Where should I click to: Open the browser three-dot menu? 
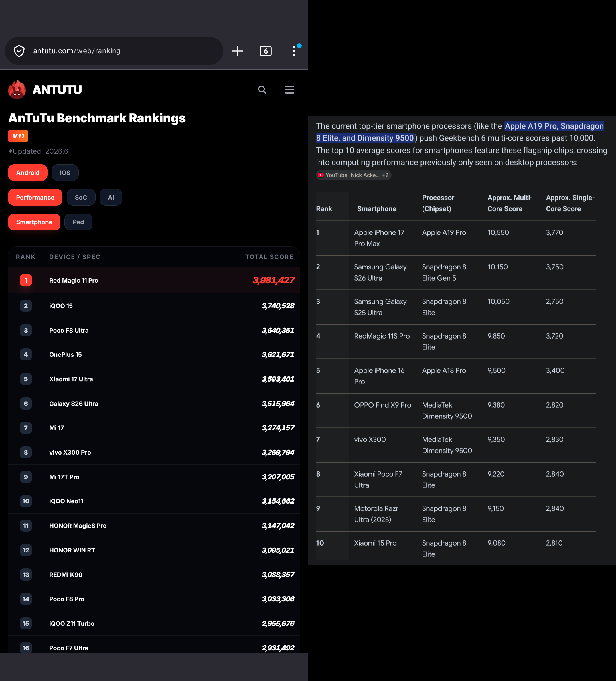click(x=294, y=51)
